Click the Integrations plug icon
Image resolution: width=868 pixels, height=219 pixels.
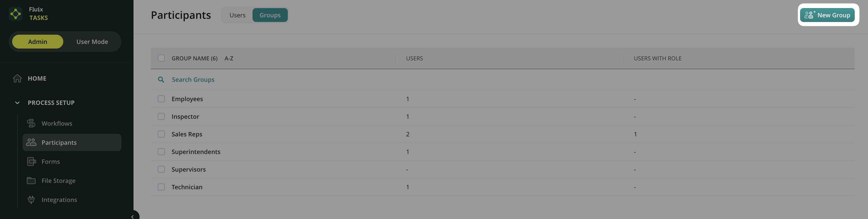click(x=31, y=200)
